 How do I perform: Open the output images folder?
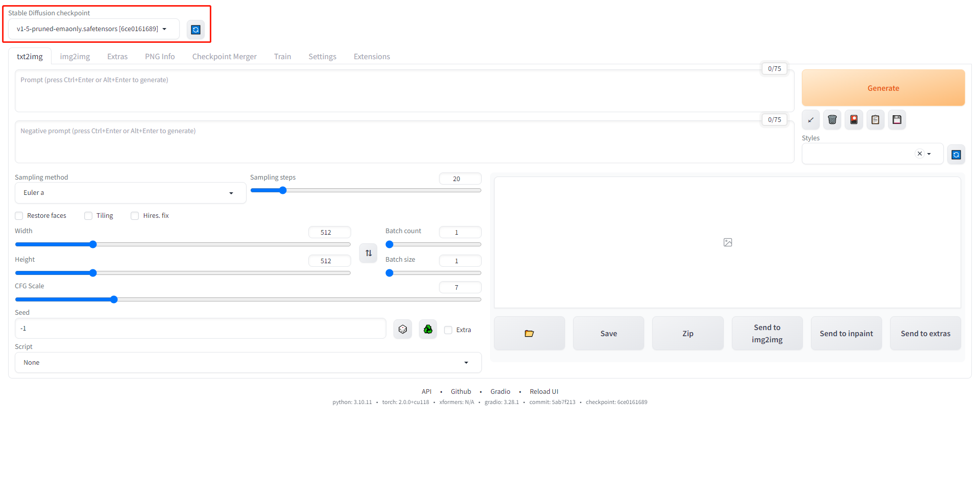529,334
